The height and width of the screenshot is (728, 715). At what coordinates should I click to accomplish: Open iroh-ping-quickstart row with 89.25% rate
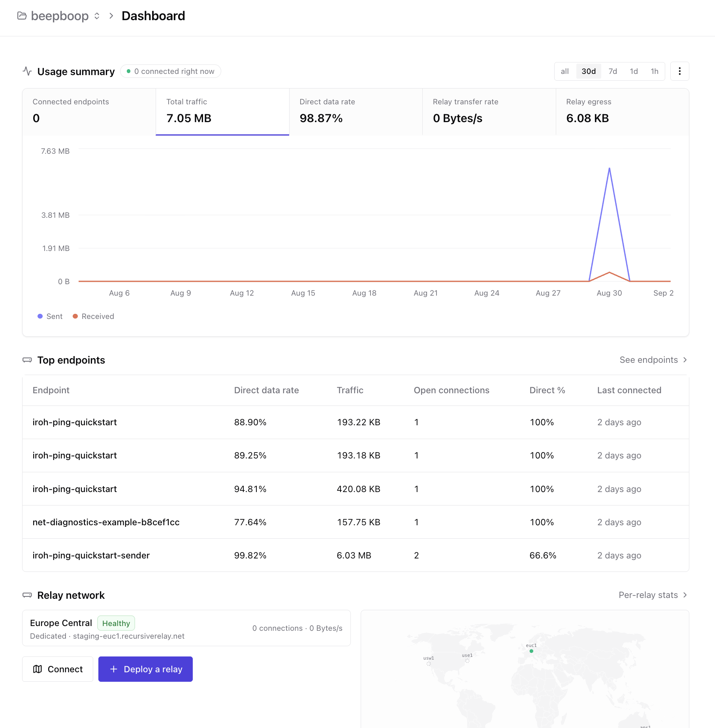pos(356,455)
